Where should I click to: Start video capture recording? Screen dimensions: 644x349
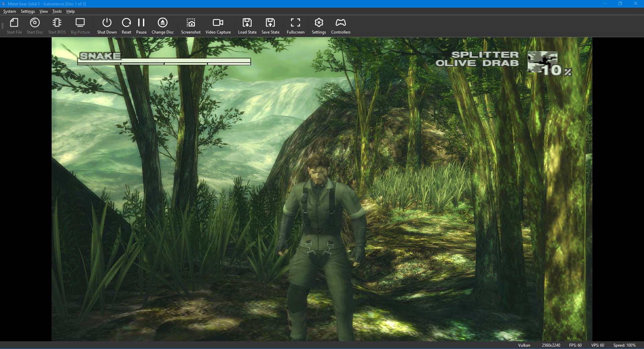218,23
